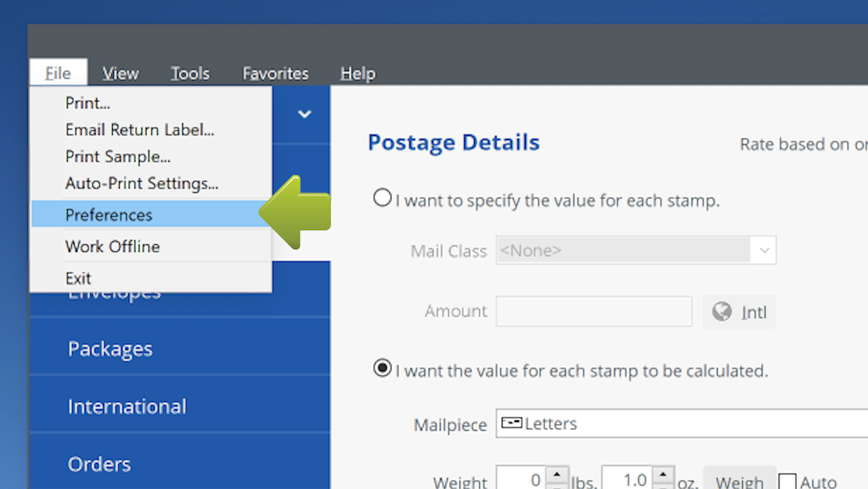Choose Preferences from the File menu

point(108,215)
